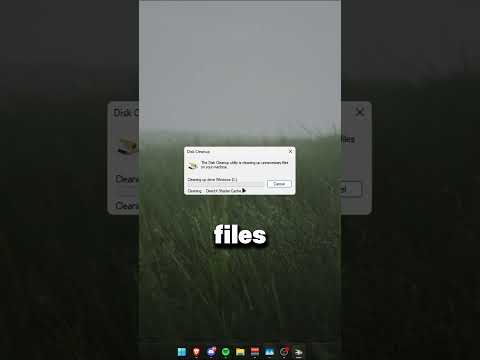The height and width of the screenshot is (360, 480).
Task: Open the circular red-dot taskbar app icon
Action: [284, 352]
